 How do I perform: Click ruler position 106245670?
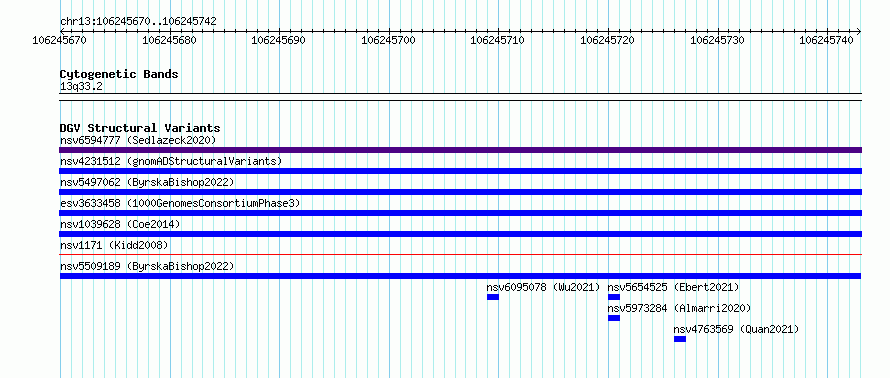60,40
